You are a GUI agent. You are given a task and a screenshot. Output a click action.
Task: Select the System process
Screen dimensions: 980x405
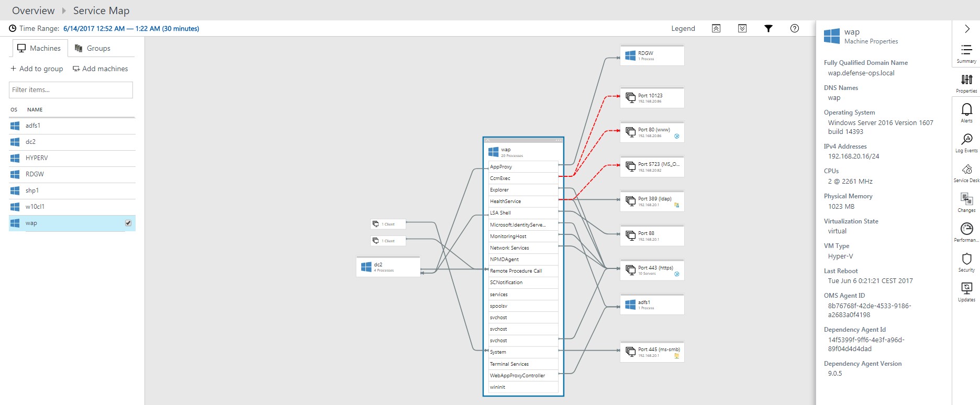[523, 352]
